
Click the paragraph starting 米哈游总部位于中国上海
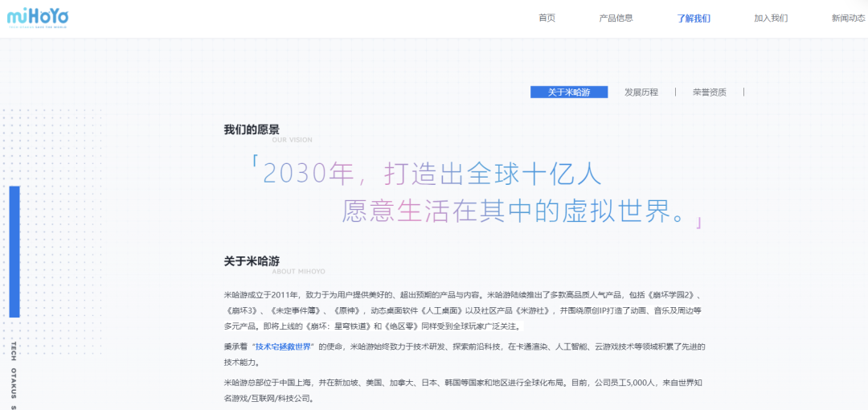[x=464, y=390]
